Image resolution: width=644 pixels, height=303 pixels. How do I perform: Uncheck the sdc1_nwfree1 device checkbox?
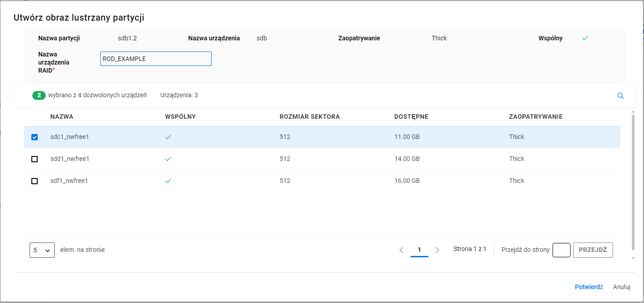pos(35,137)
